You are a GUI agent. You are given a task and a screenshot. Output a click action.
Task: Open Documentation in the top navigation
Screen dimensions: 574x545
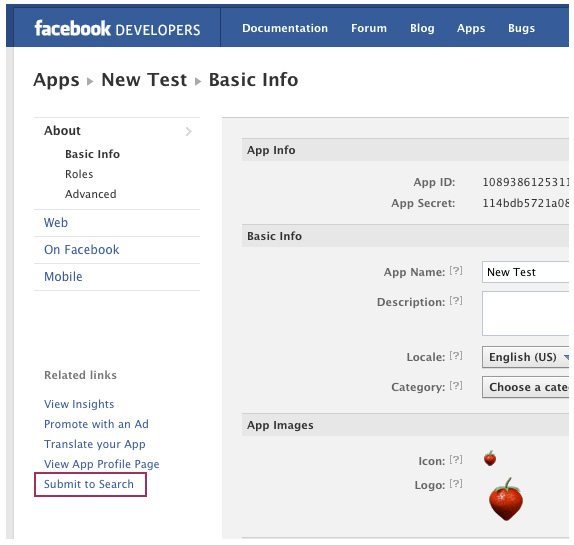point(285,28)
